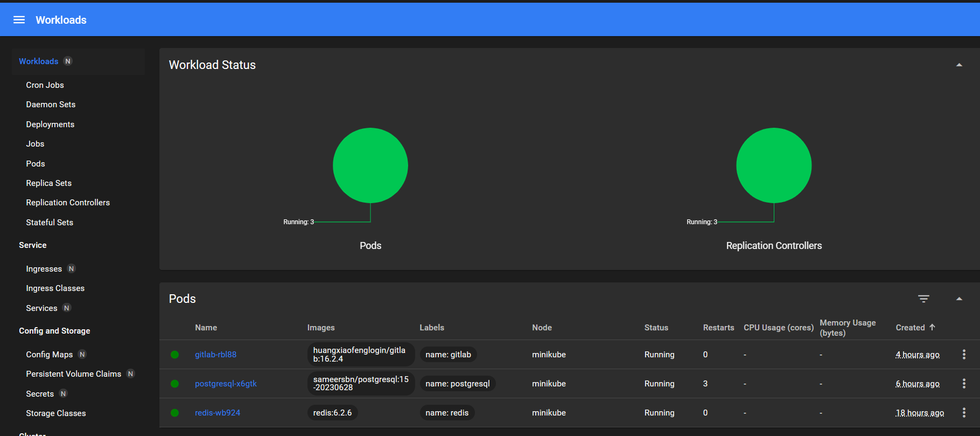Go to Stateful Sets
The height and width of the screenshot is (436, 980).
[x=50, y=223]
